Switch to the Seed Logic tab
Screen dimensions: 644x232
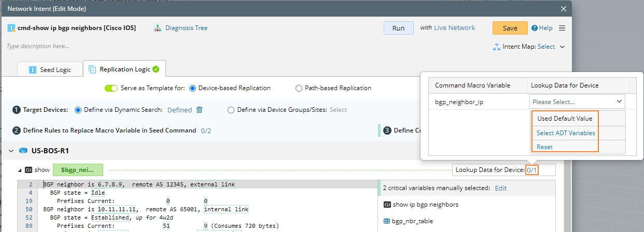[x=50, y=69]
